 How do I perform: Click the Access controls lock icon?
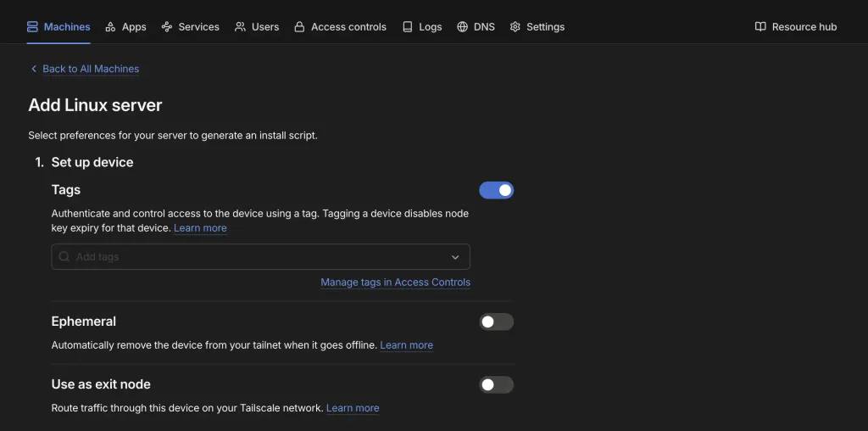pyautogui.click(x=299, y=26)
